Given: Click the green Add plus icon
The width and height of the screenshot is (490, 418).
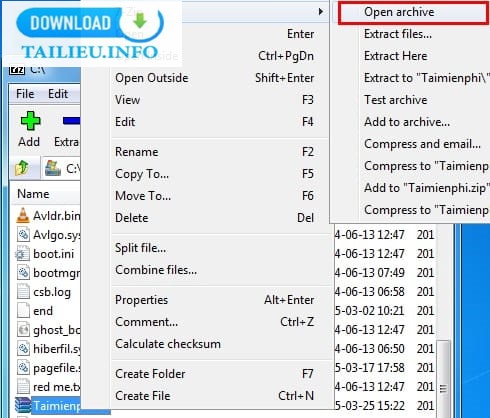Looking at the screenshot, I should click(30, 121).
